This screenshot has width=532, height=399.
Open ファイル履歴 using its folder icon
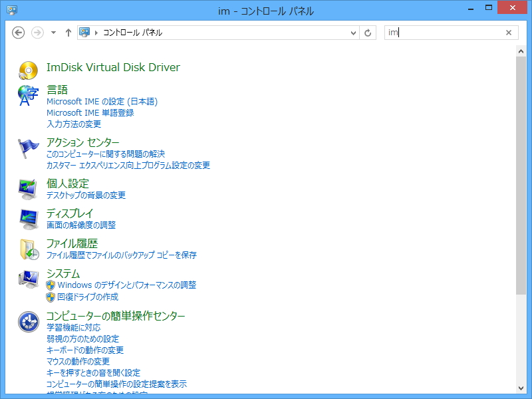click(x=28, y=249)
